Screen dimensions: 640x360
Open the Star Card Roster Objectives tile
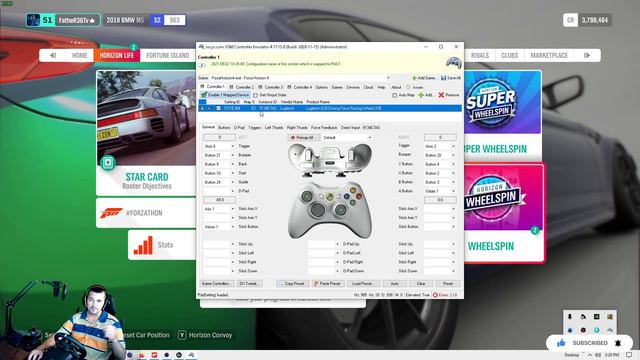click(x=146, y=133)
